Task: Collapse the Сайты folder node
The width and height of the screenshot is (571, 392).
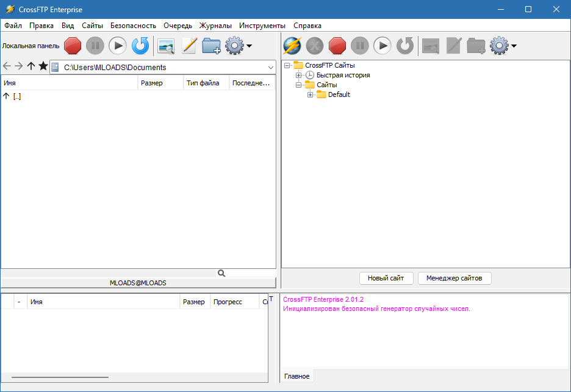Action: [x=298, y=85]
